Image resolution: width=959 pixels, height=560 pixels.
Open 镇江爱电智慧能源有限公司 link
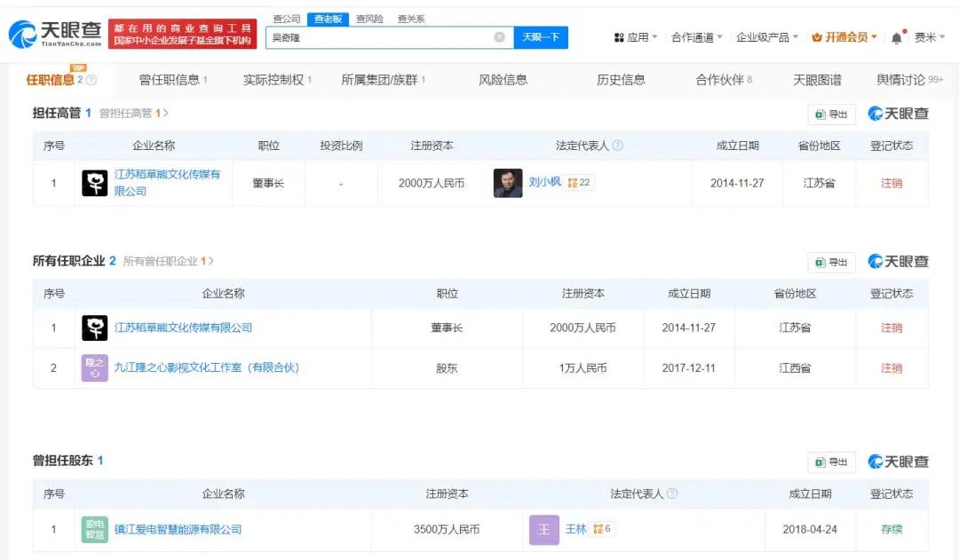point(178,530)
